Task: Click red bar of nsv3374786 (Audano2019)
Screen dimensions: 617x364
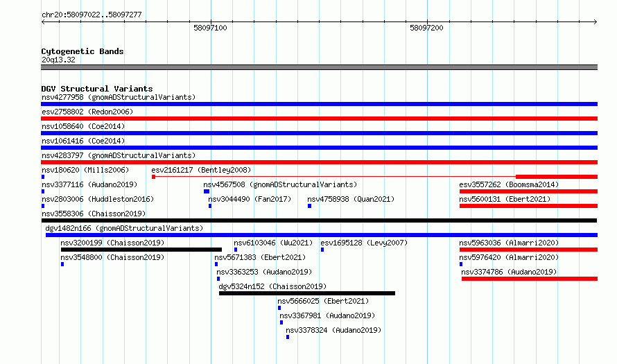Action: (530, 279)
